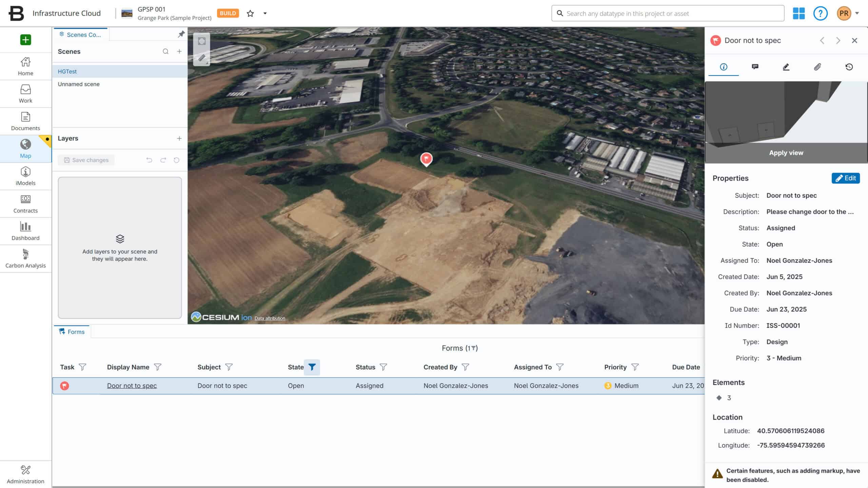This screenshot has width=868, height=488.
Task: Open the comments tab
Action: 755,67
